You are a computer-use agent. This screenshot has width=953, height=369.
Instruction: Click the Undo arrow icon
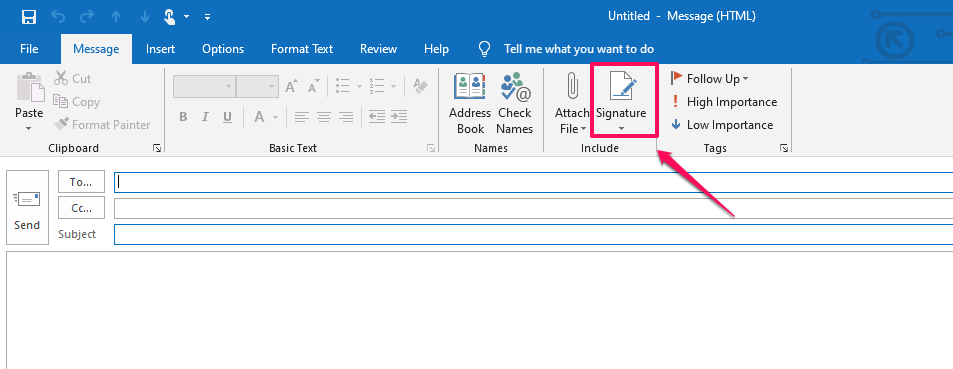[58, 17]
